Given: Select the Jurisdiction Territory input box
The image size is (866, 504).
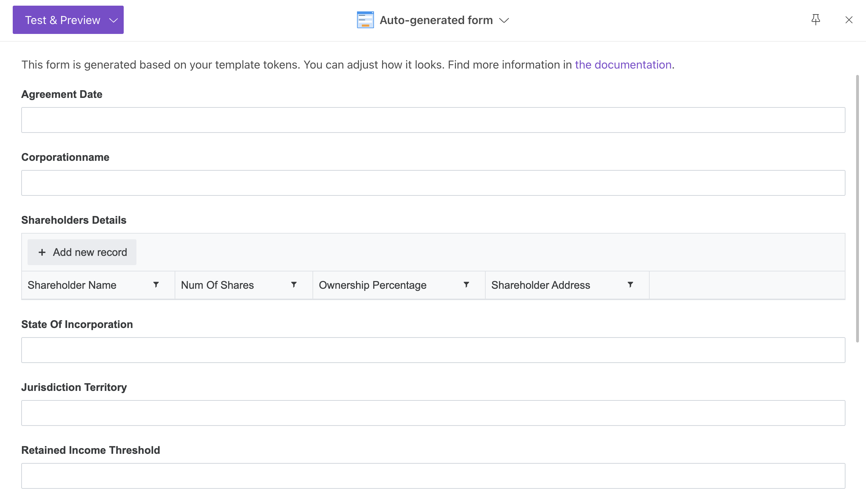Looking at the screenshot, I should (433, 413).
